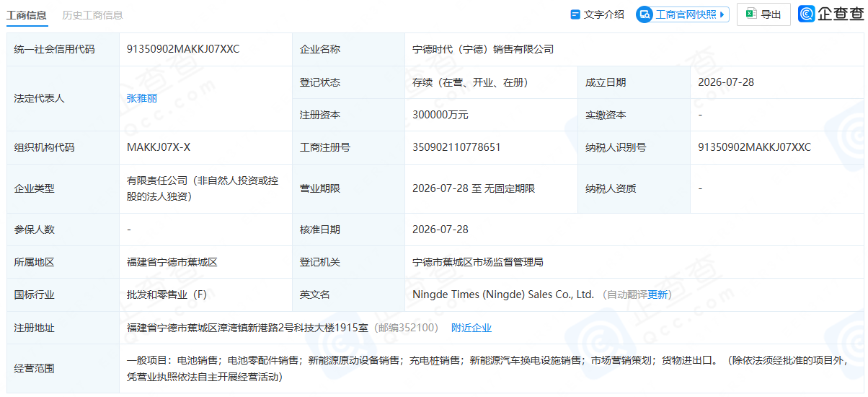Image resolution: width=868 pixels, height=397 pixels.
Task: Open the 历史工商信息 tab
Action: tap(92, 14)
